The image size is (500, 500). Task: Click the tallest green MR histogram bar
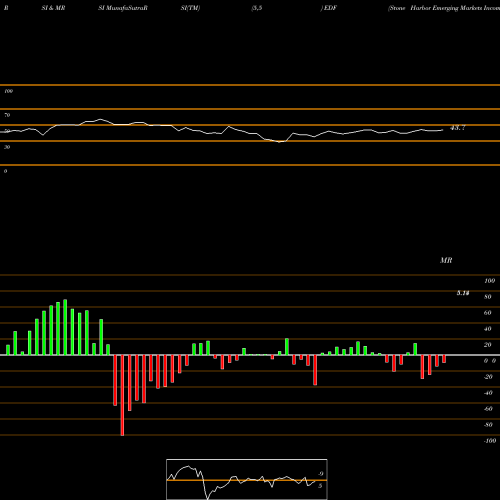(x=65, y=327)
